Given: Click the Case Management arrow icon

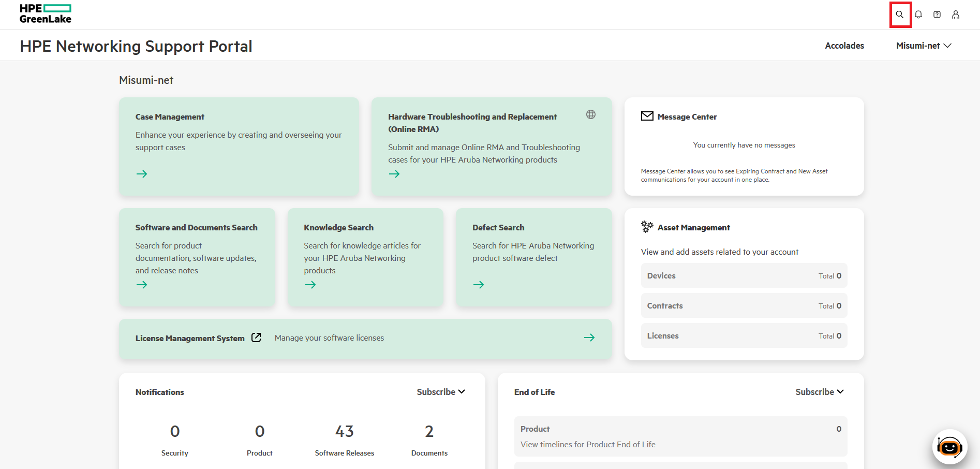Looking at the screenshot, I should coord(142,174).
